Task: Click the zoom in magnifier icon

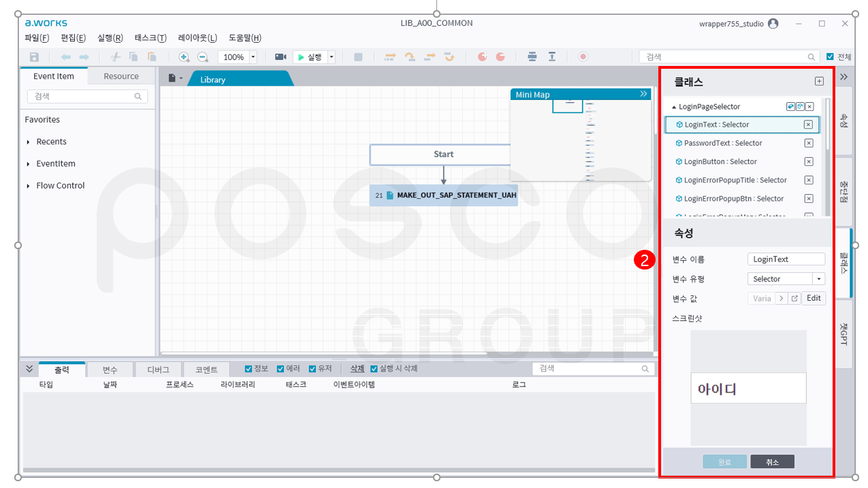Action: [x=184, y=57]
